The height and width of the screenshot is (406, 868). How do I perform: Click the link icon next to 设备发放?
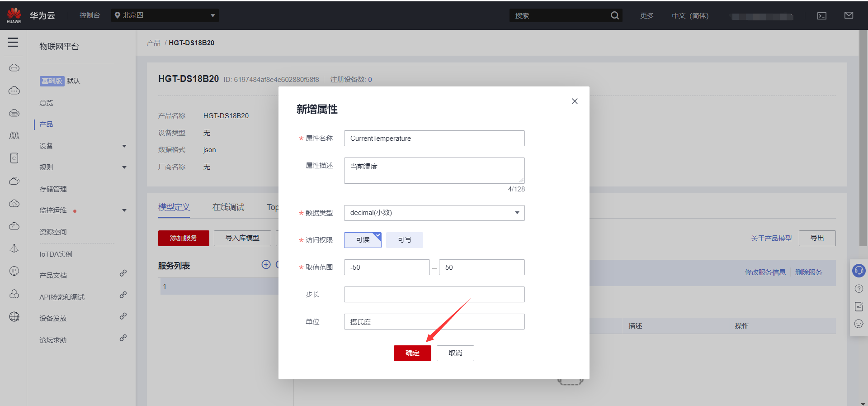(x=123, y=316)
